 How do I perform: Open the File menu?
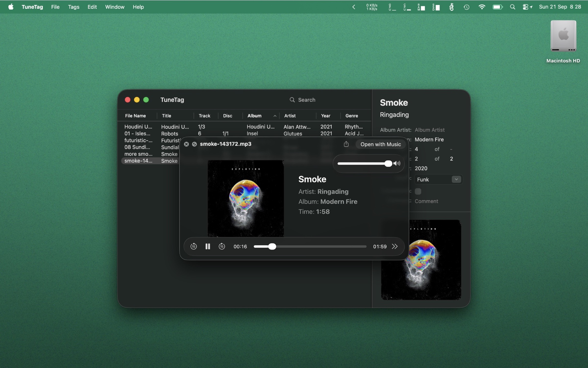(x=55, y=7)
